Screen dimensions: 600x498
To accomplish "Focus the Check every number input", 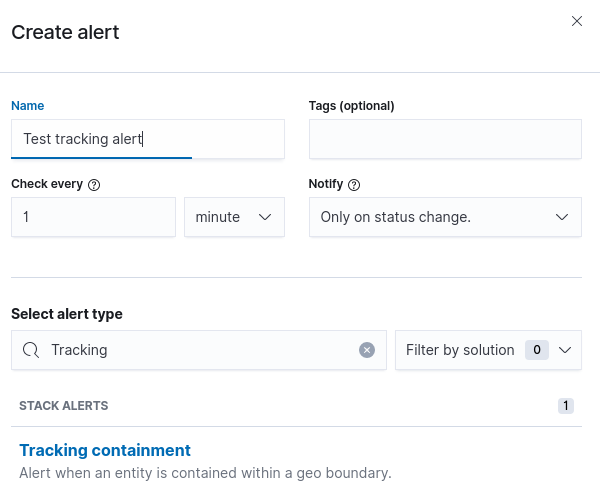I will tap(93, 217).
